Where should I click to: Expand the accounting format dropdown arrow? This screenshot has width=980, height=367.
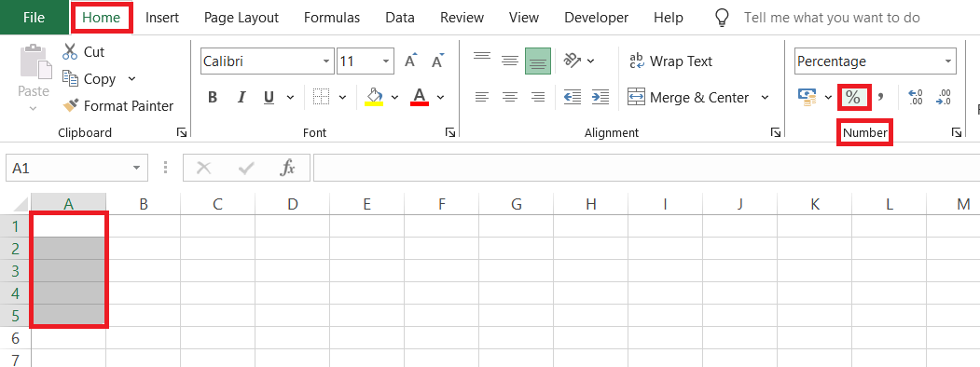tap(828, 98)
